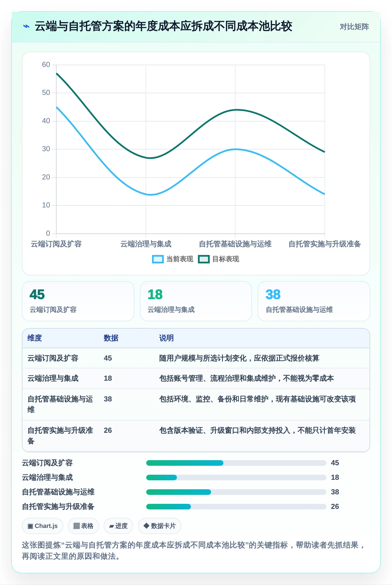This screenshot has width=392, height=585.
Task: Click the square icon in Chart.js chip
Action: pyautogui.click(x=30, y=526)
